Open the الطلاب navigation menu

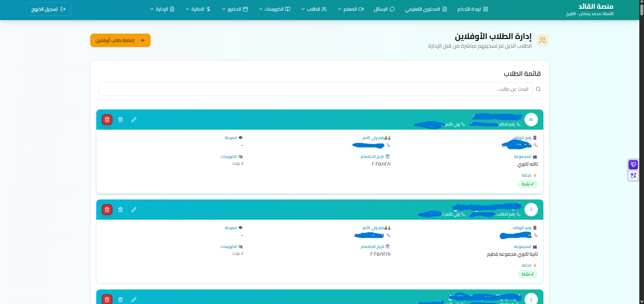(314, 9)
